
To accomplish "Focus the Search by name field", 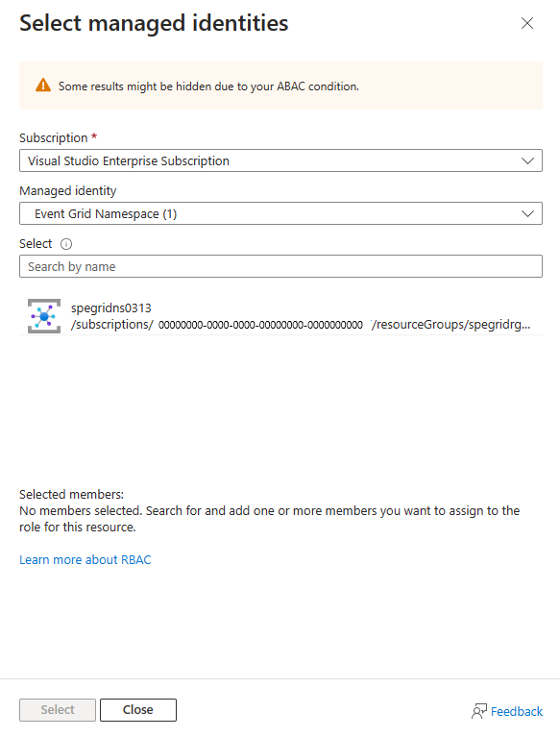I will pyautogui.click(x=280, y=266).
